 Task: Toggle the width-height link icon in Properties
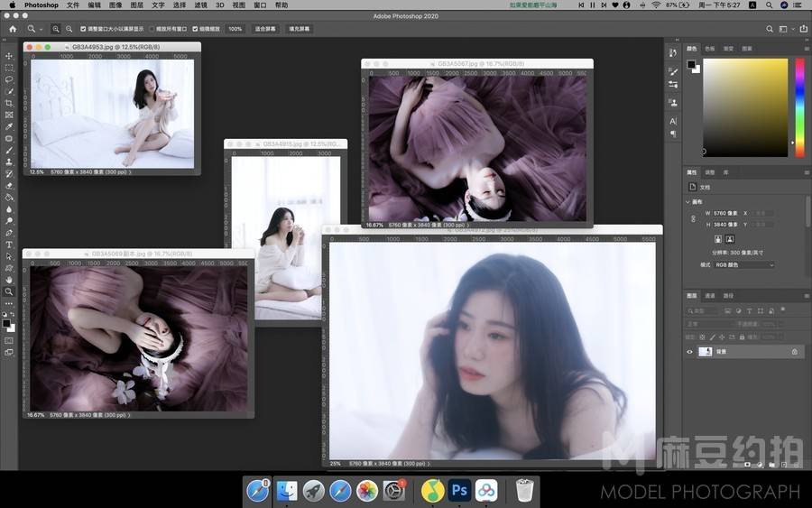coord(694,219)
